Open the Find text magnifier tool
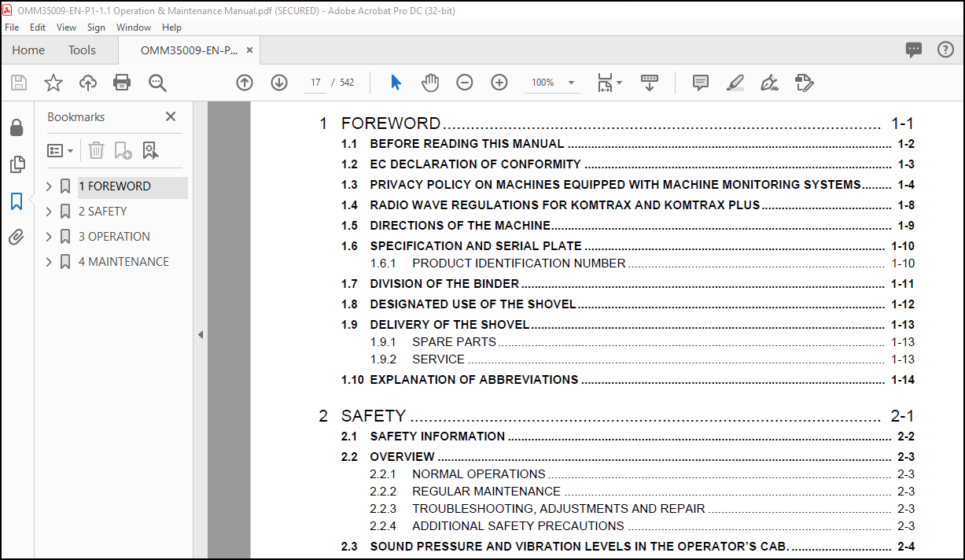 [157, 83]
